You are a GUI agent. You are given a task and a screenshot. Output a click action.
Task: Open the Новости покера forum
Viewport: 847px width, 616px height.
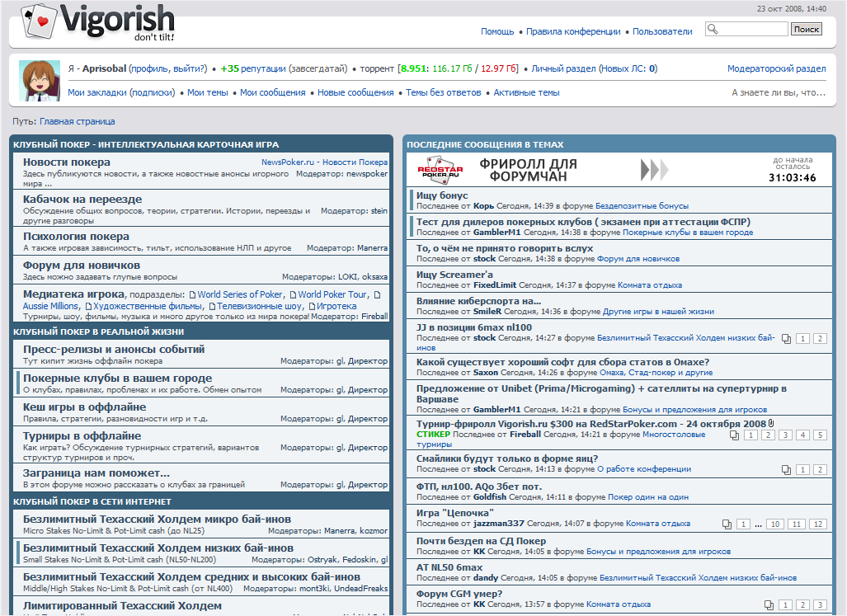tap(66, 162)
